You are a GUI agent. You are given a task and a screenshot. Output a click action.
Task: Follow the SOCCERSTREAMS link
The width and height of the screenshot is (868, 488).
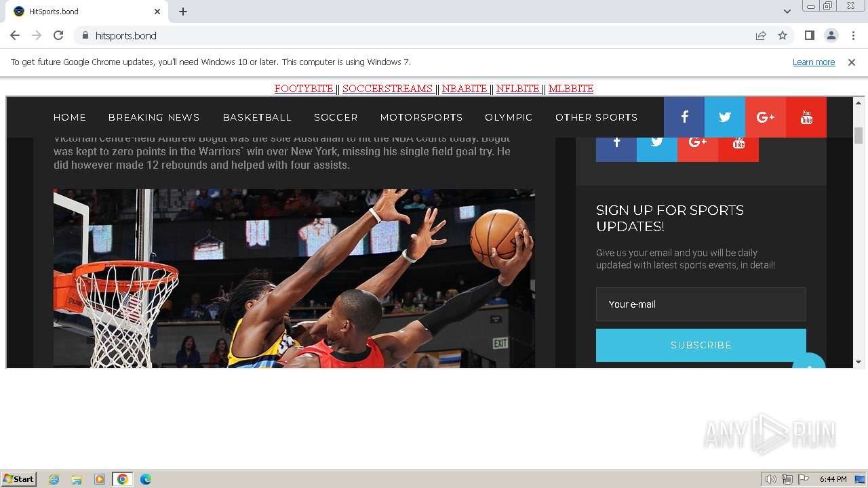388,89
